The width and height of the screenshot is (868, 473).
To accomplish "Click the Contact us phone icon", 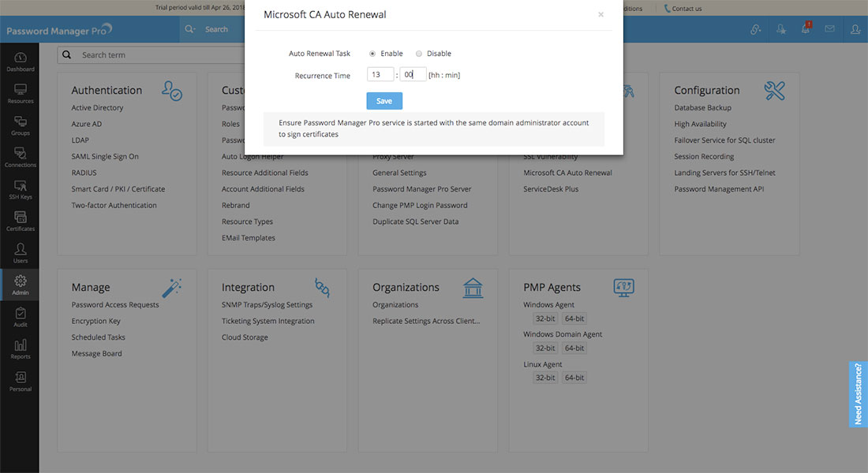I will (667, 9).
